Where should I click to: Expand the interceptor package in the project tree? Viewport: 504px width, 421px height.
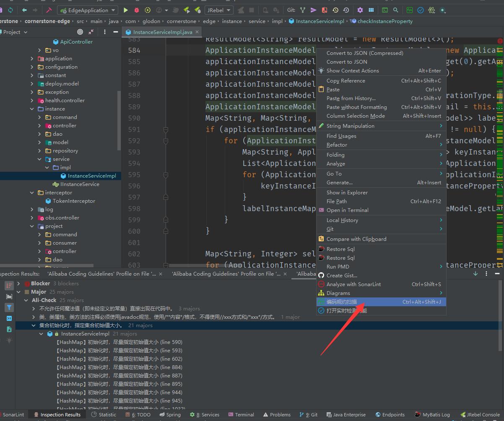pyautogui.click(x=32, y=192)
